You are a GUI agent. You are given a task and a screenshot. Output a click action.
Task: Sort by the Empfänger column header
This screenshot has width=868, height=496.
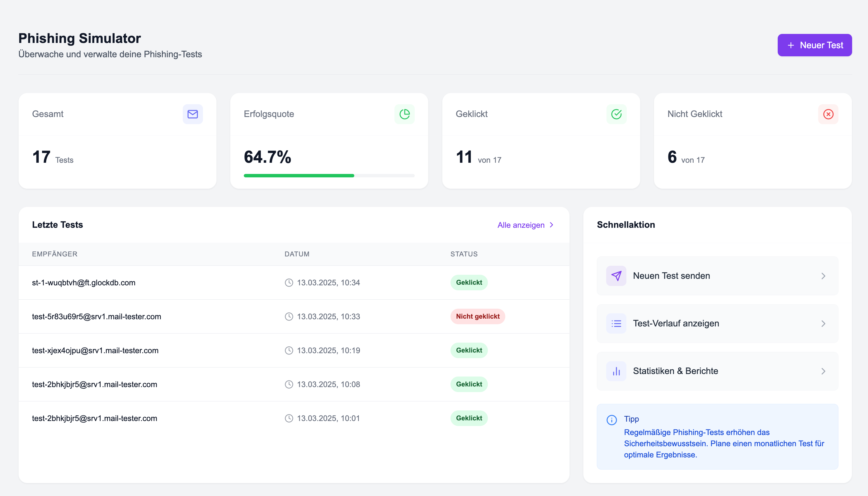point(54,254)
